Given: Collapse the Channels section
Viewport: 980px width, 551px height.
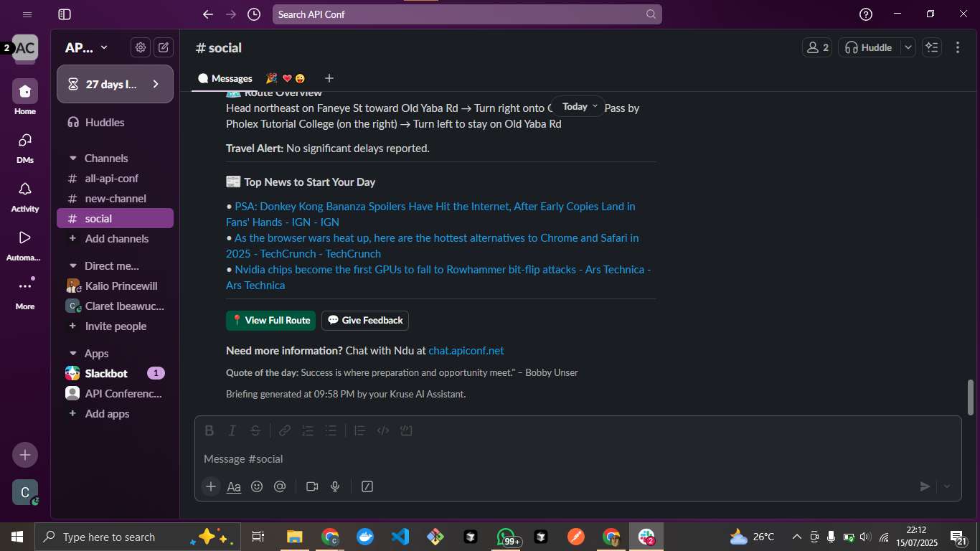Looking at the screenshot, I should tap(73, 159).
